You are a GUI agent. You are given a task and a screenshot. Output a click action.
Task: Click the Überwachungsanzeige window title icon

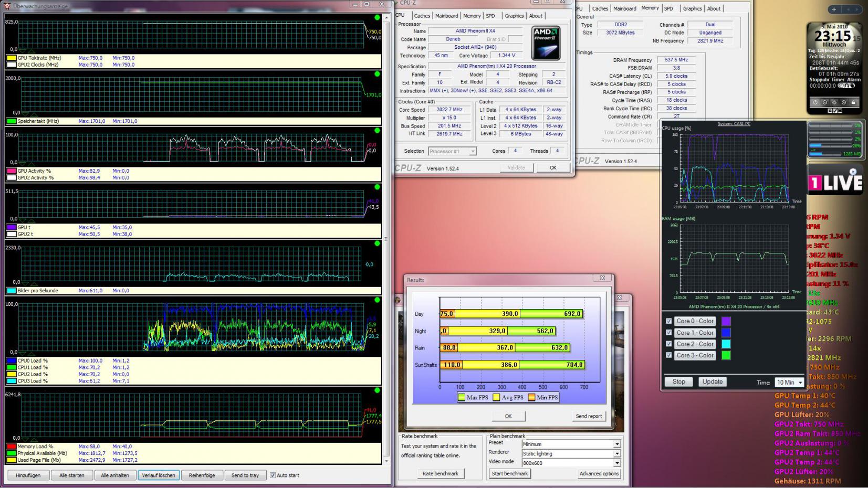click(7, 6)
